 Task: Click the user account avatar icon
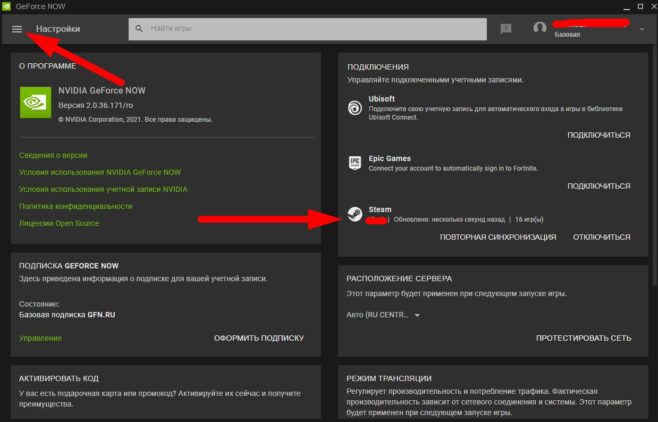(540, 29)
